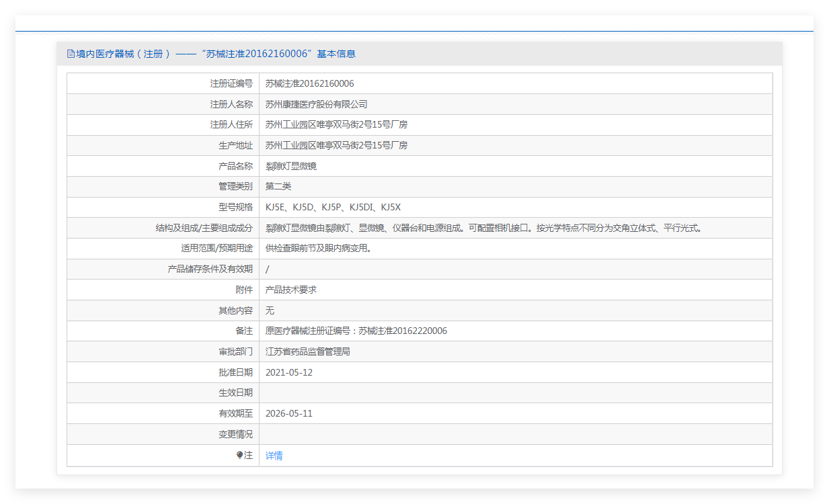
Task: Click the 变更情况 row label
Action: (x=235, y=434)
